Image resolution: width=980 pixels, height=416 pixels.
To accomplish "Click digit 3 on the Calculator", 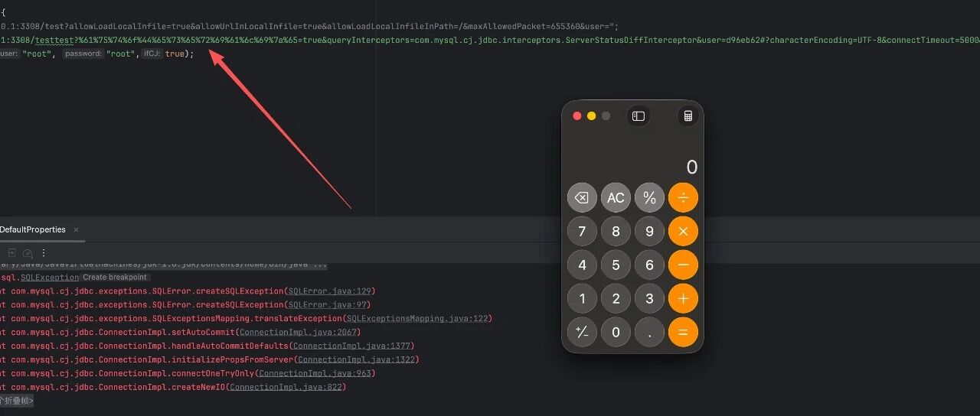I will [649, 298].
